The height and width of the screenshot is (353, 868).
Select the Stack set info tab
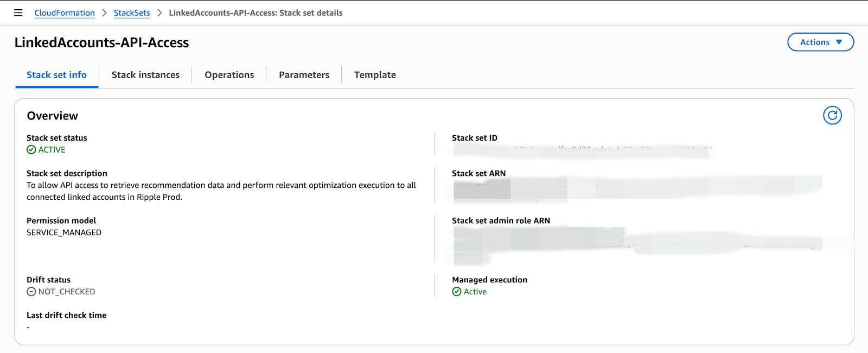point(56,75)
